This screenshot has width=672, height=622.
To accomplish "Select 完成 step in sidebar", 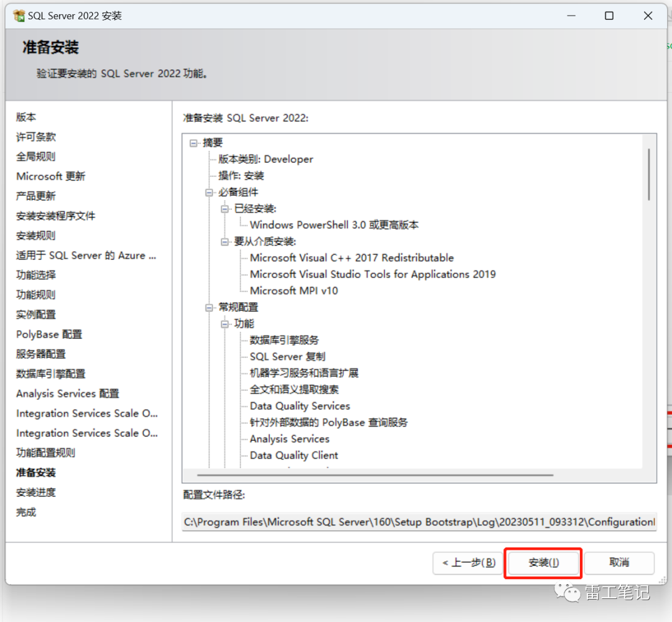I will [x=26, y=512].
